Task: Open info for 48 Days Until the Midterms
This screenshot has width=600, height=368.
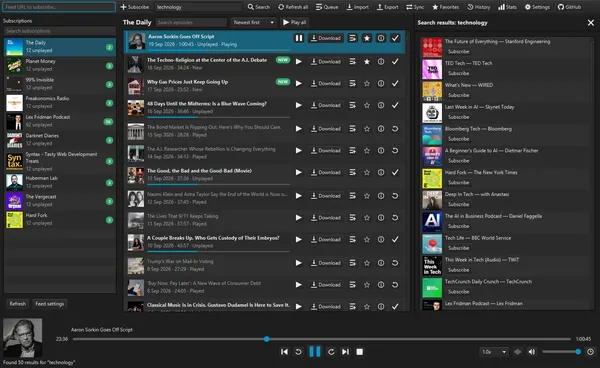Action: click(381, 105)
